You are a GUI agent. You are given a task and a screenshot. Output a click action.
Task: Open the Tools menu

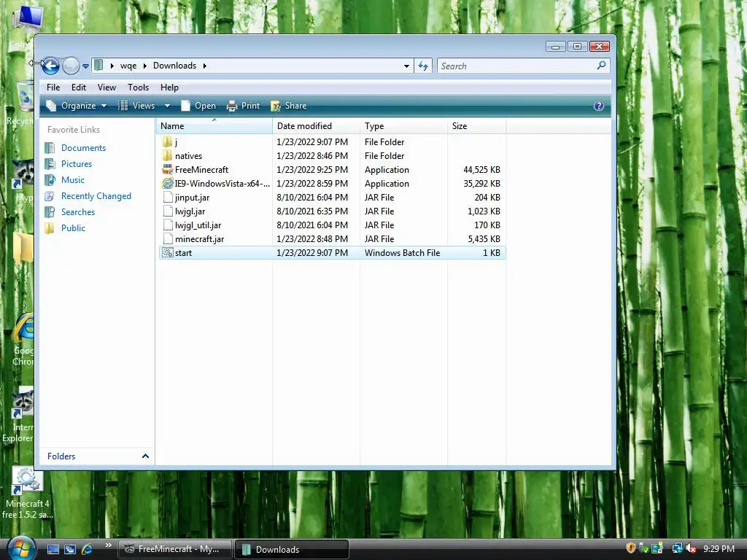138,87
